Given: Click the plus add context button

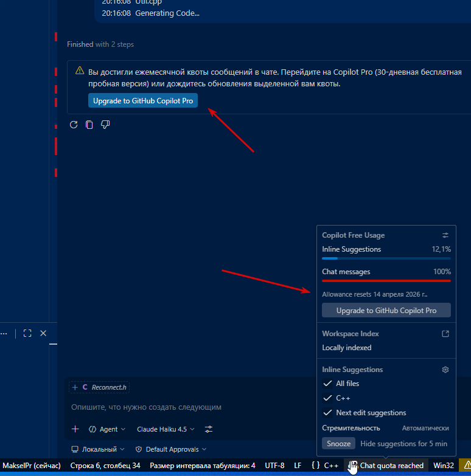Looking at the screenshot, I should (75, 429).
